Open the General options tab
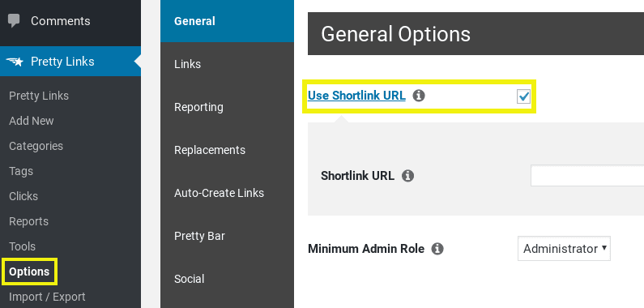Image resolution: width=644 pixels, height=308 pixels. [x=227, y=21]
